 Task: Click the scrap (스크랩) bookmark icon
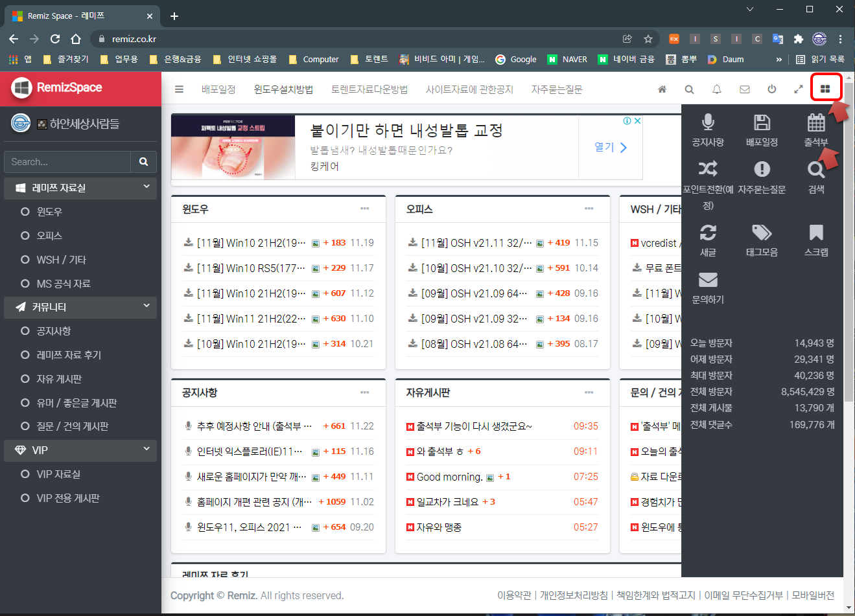pos(815,233)
